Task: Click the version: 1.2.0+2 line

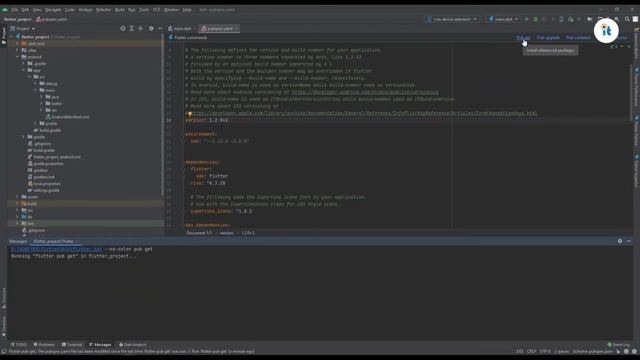Action: [x=207, y=120]
